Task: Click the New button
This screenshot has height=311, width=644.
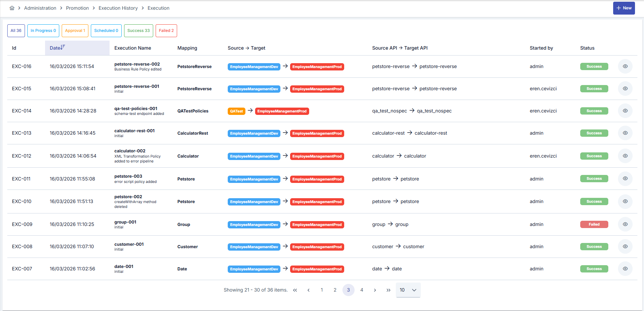Action: 624,8
